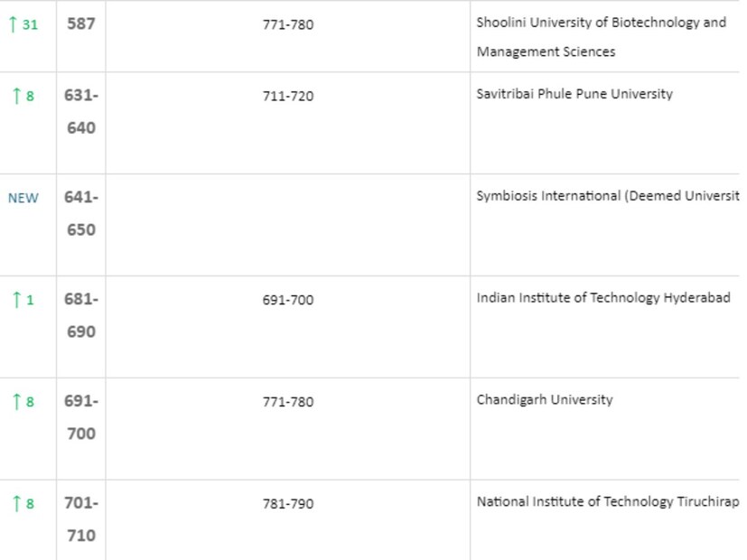
Task: Click the 631-640 rank cell
Action: [80, 111]
